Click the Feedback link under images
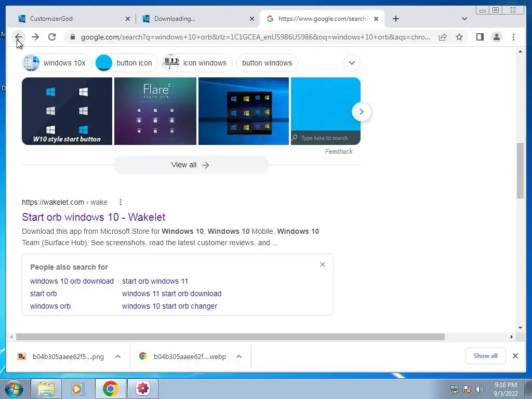The height and width of the screenshot is (399, 532). click(x=339, y=152)
